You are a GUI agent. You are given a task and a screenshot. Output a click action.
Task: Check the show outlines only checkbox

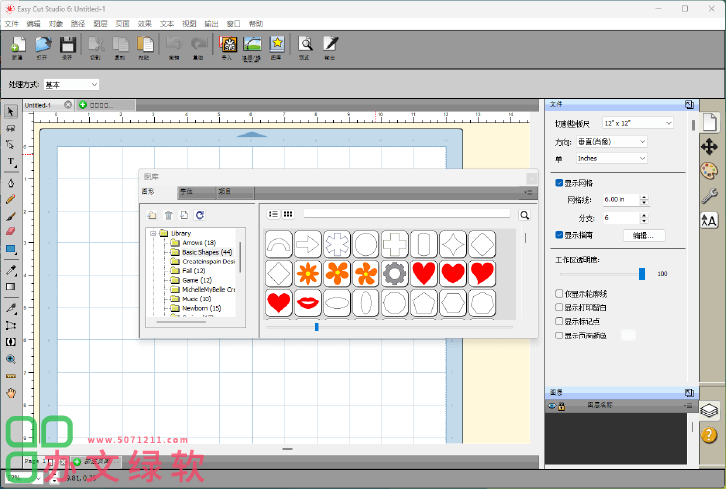[559, 294]
